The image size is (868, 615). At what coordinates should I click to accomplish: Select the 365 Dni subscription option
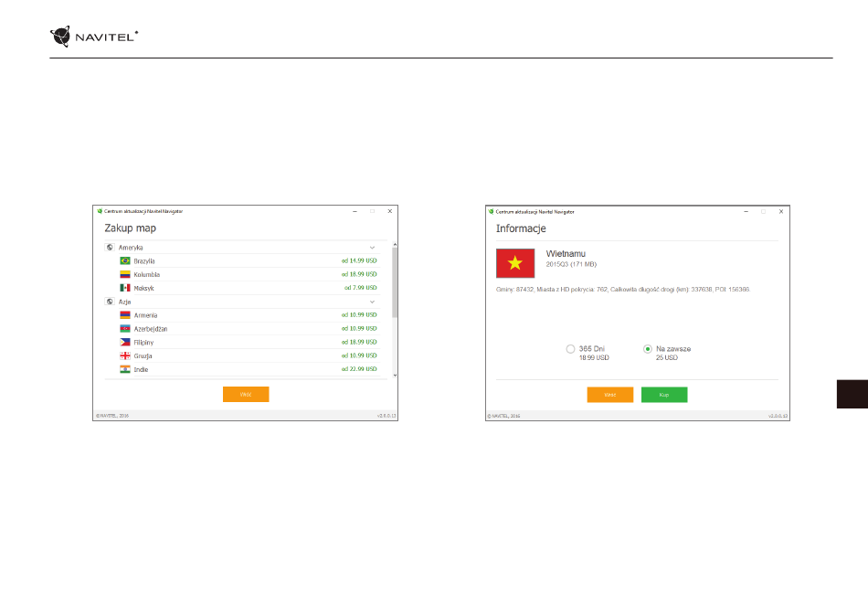[570, 349]
